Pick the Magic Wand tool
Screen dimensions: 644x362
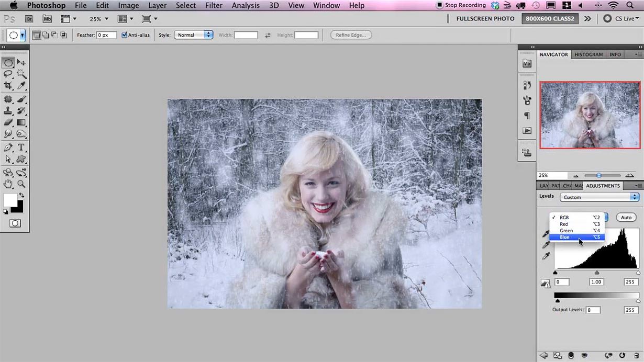click(x=21, y=74)
